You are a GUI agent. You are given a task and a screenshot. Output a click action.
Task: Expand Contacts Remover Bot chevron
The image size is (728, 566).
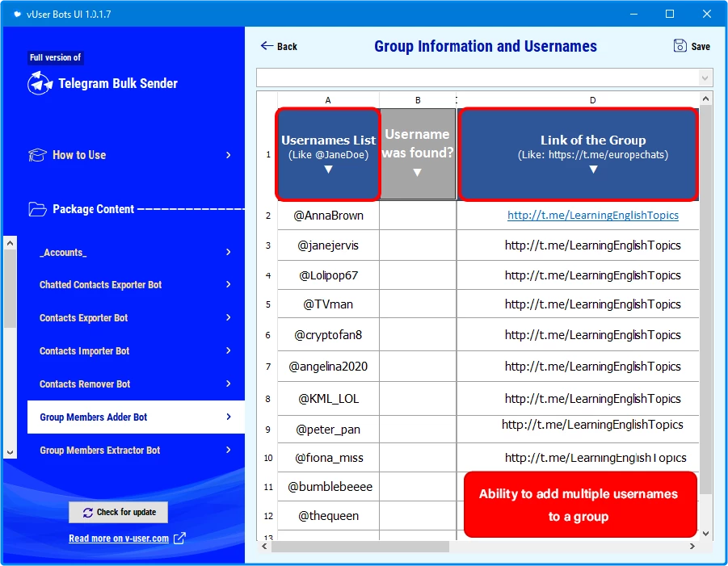click(229, 384)
